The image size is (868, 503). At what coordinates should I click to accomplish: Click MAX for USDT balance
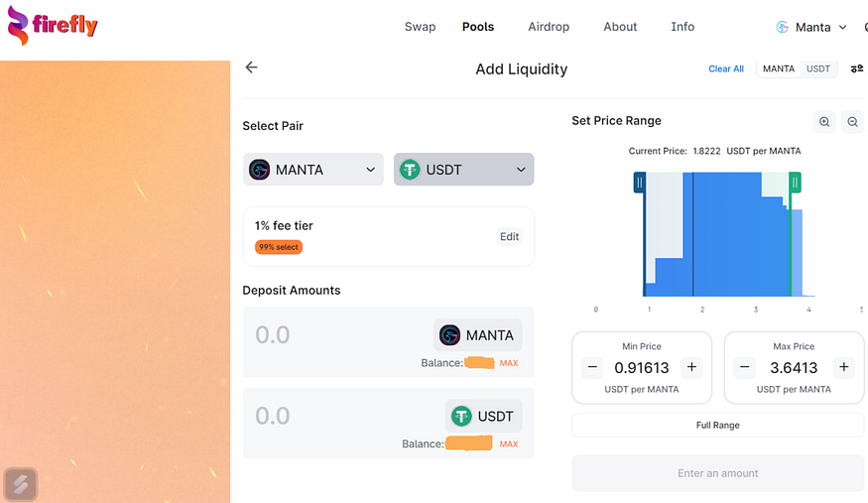click(509, 443)
